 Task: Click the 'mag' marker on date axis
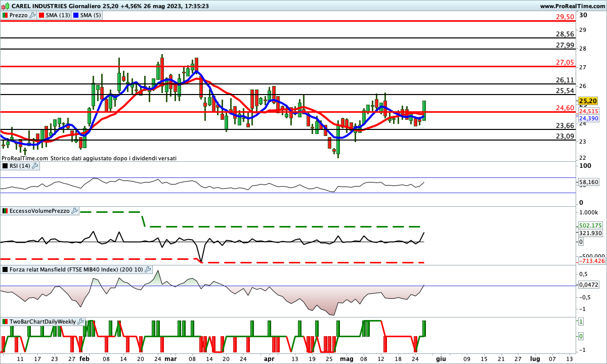click(x=346, y=358)
